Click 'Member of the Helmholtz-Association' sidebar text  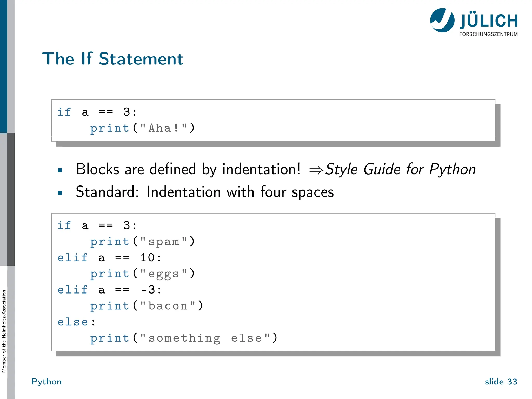[x=4, y=331]
